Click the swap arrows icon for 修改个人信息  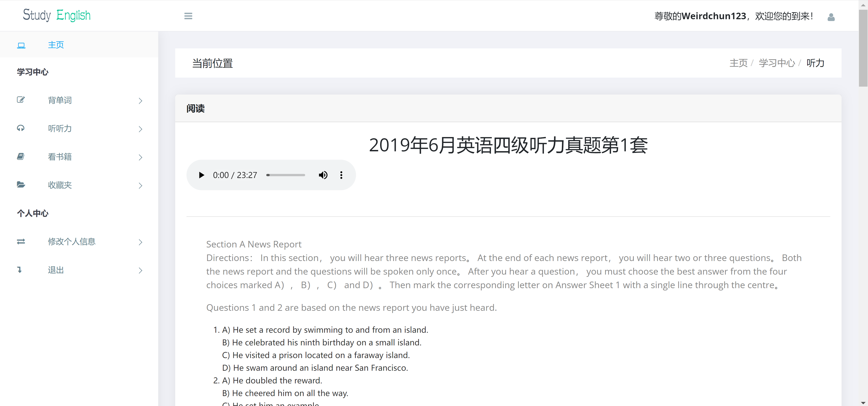click(x=21, y=241)
